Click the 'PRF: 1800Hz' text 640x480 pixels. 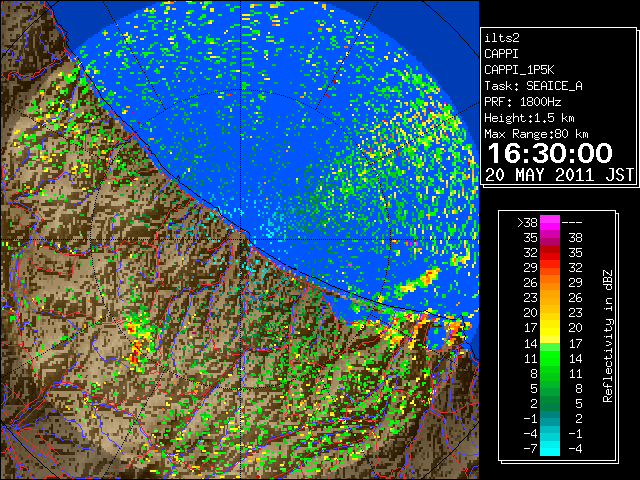(x=522, y=102)
